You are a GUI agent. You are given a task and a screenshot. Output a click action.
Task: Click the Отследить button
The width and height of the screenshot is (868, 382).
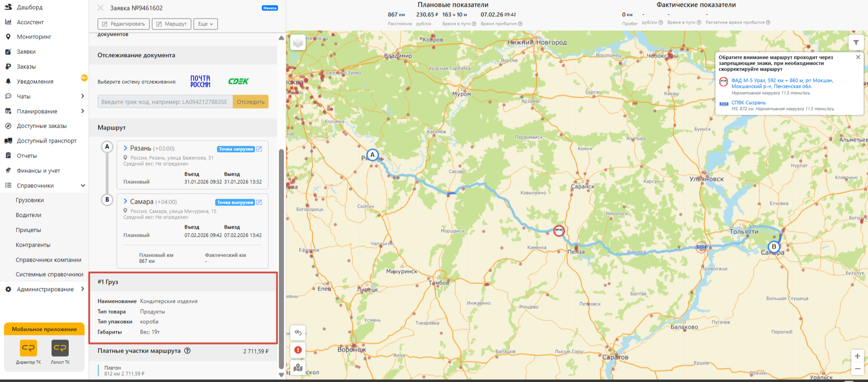251,102
